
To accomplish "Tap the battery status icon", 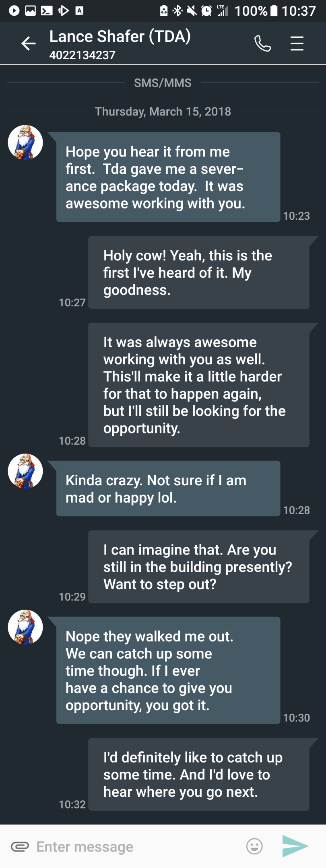I will [274, 10].
